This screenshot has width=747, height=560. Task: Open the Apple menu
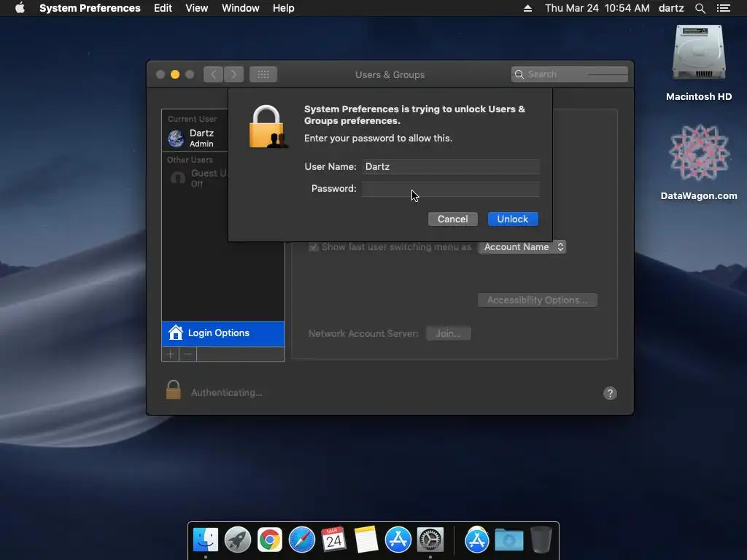(20, 8)
